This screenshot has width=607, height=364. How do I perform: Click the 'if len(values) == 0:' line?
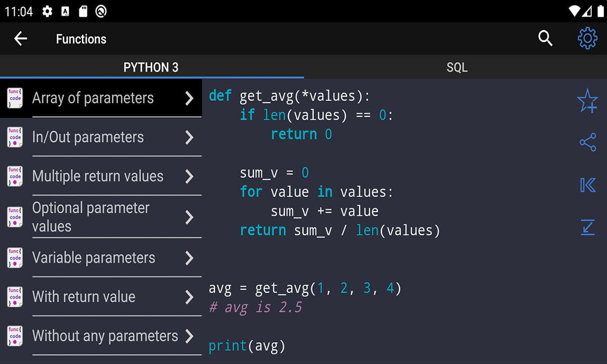pos(317,115)
